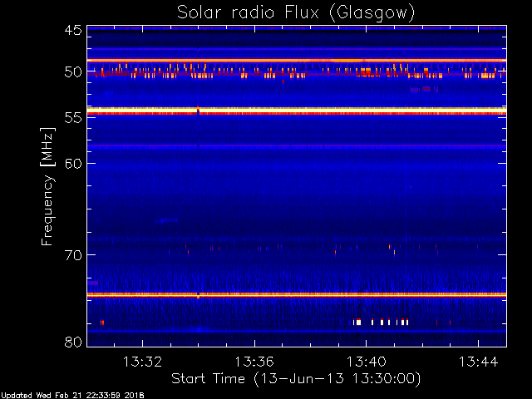Select the 45 frequency tick label
This screenshot has height=399, width=532.
pyautogui.click(x=73, y=30)
